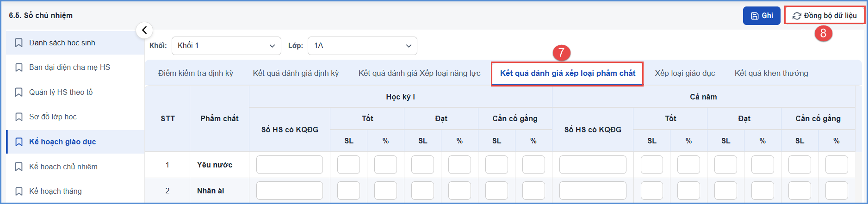Click Yêu nước Cả năm Đạt % field
The height and width of the screenshot is (204, 868).
coord(763,165)
